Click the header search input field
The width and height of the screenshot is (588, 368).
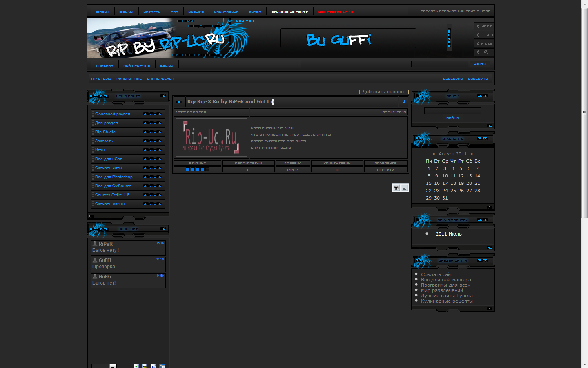pos(439,64)
